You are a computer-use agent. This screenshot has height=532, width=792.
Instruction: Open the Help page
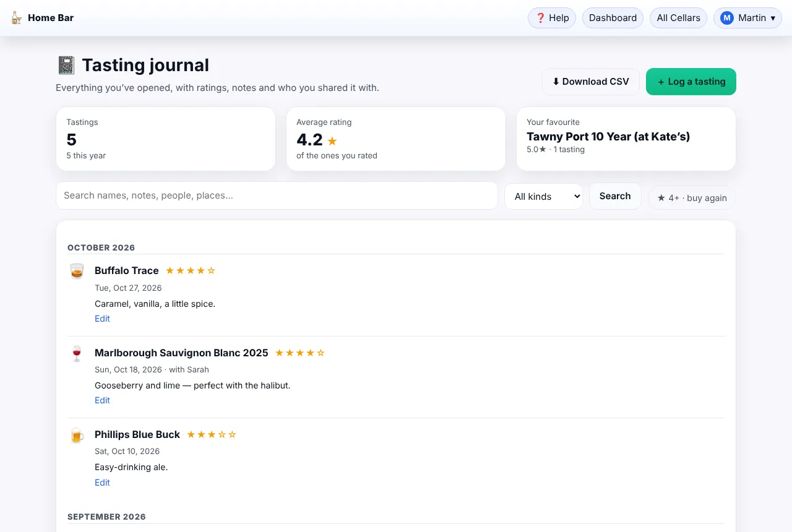coord(552,18)
